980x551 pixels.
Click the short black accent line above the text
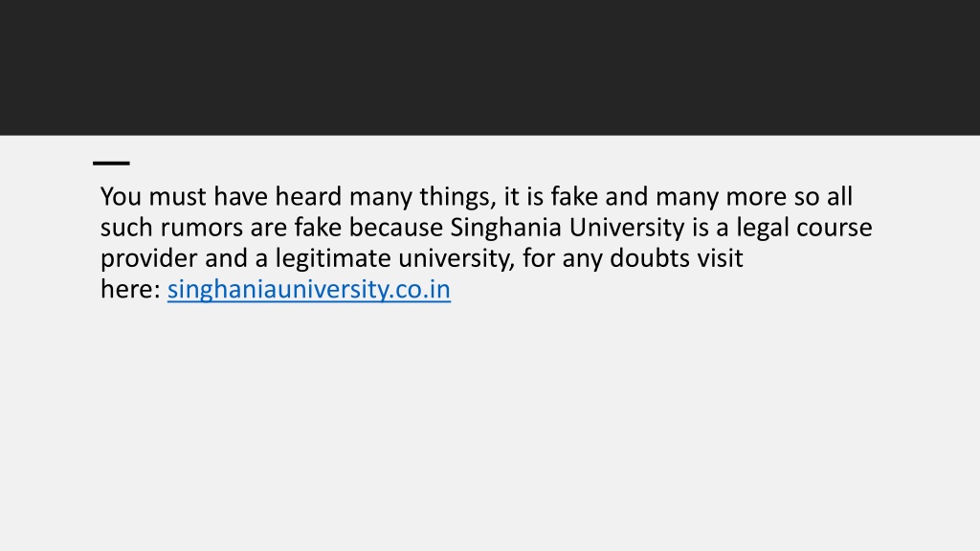click(111, 163)
